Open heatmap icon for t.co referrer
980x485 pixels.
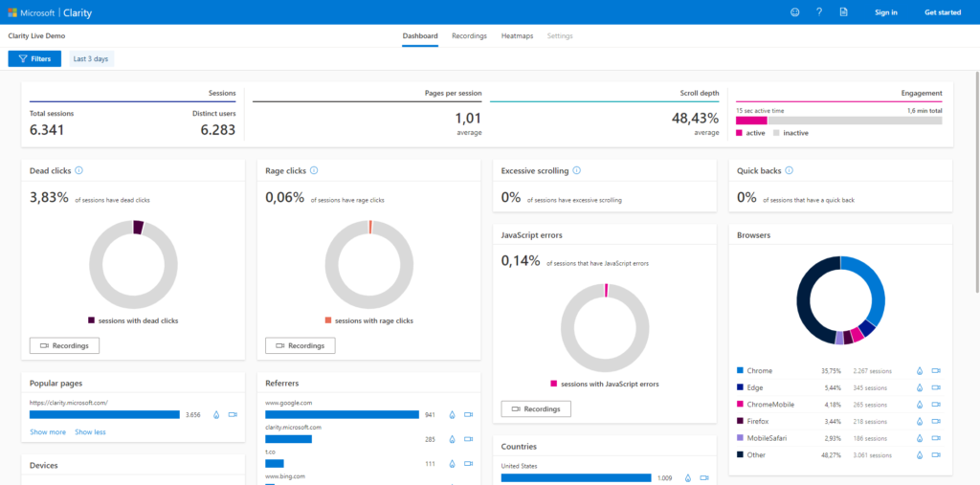[x=452, y=464]
